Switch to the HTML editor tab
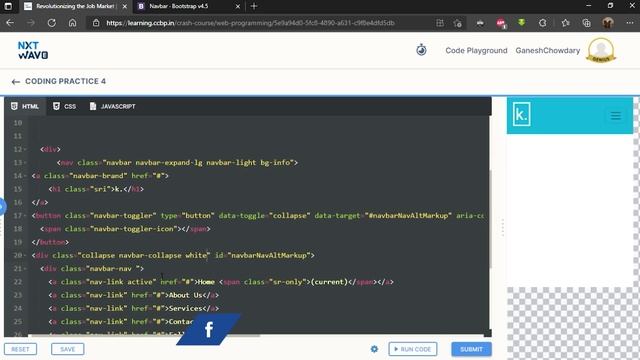640x360 pixels. [25, 106]
